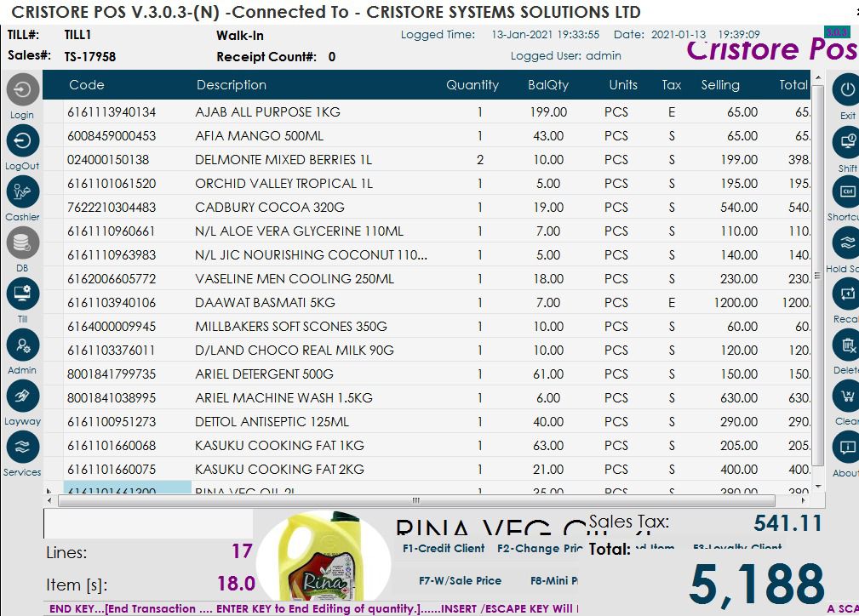Select the CADBURY COCOA 320G row

tap(269, 208)
